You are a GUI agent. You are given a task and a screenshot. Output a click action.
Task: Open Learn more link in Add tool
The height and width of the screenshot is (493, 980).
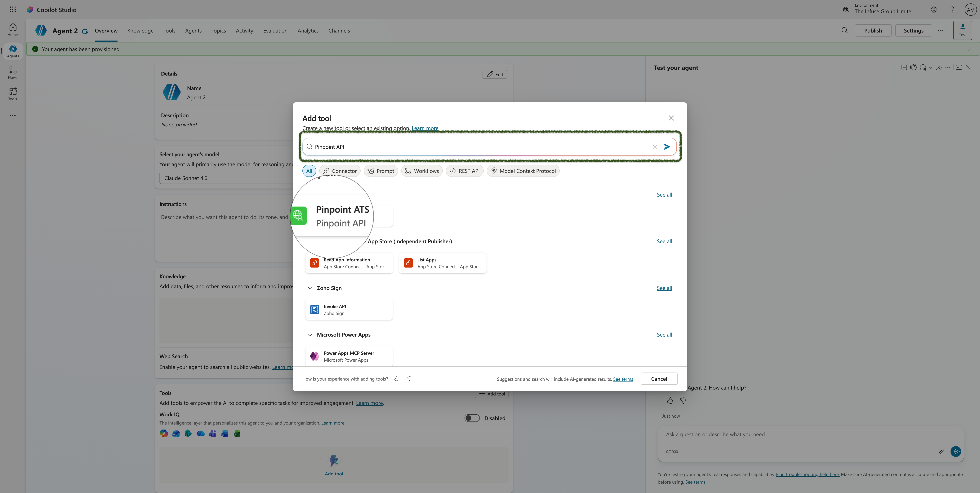425,128
